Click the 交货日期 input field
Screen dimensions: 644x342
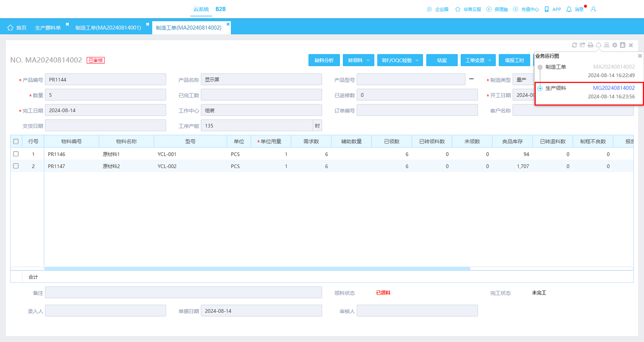click(x=105, y=125)
